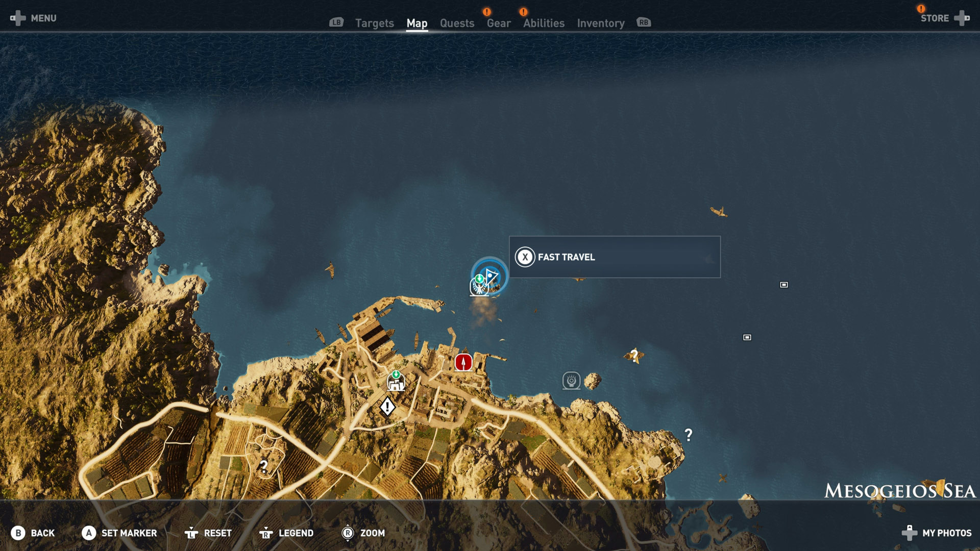The width and height of the screenshot is (980, 551).
Task: Click RESET map view
Action: click(208, 533)
